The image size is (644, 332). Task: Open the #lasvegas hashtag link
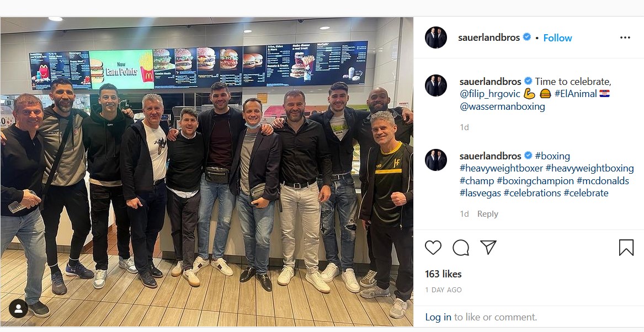[x=480, y=193]
